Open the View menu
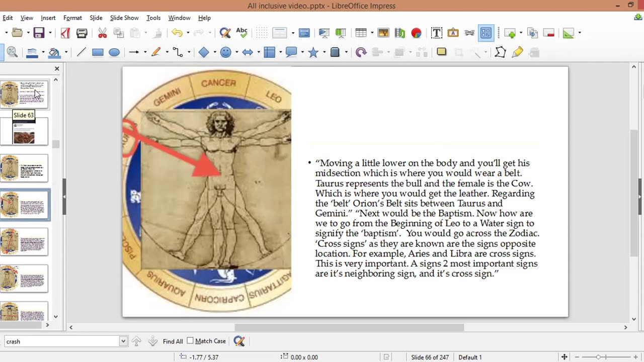The width and height of the screenshot is (644, 362). (27, 18)
